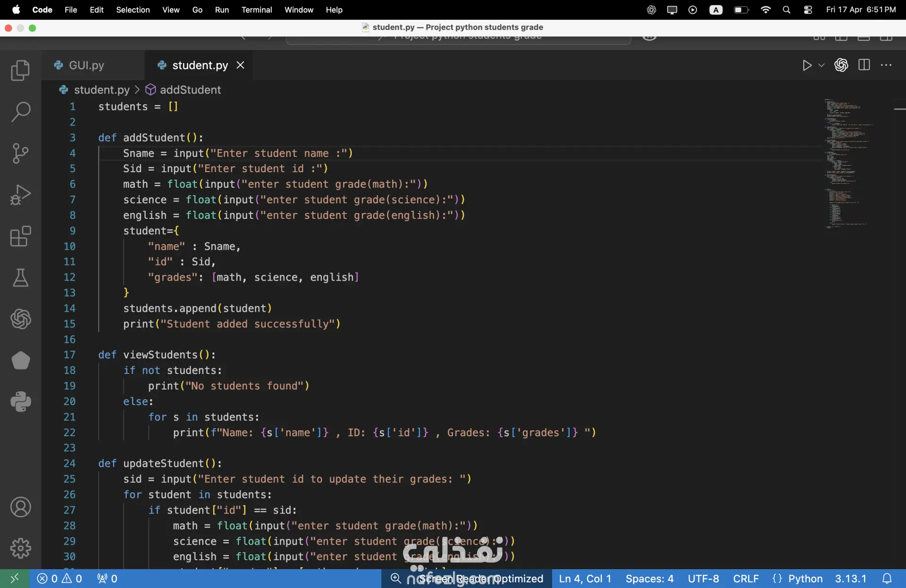Select the student.py editor tab

click(200, 65)
